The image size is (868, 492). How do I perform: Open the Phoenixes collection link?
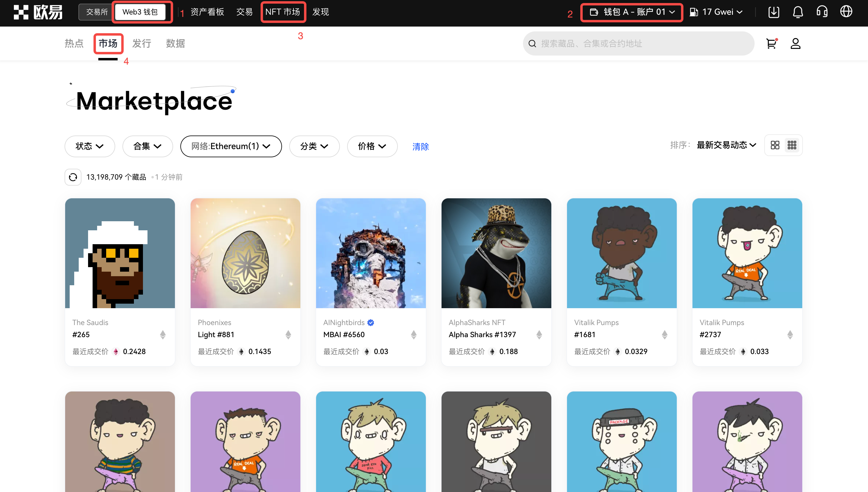[214, 322]
